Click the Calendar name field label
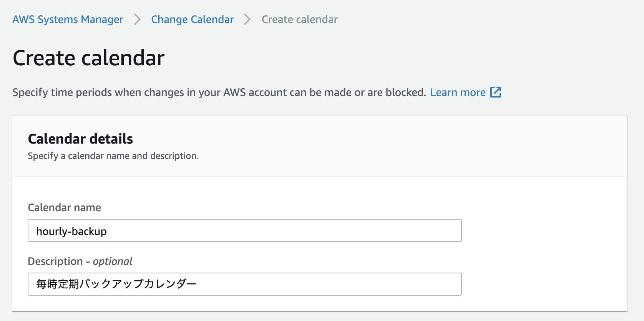This screenshot has width=644, height=321. pyautogui.click(x=64, y=207)
